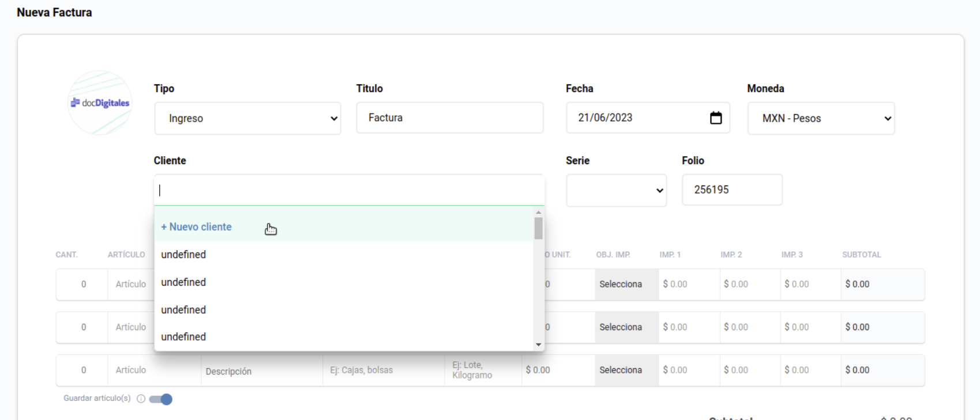Screen dimensions: 980x420
Task: Open the calendar icon in Fecha field
Action: [x=716, y=118]
